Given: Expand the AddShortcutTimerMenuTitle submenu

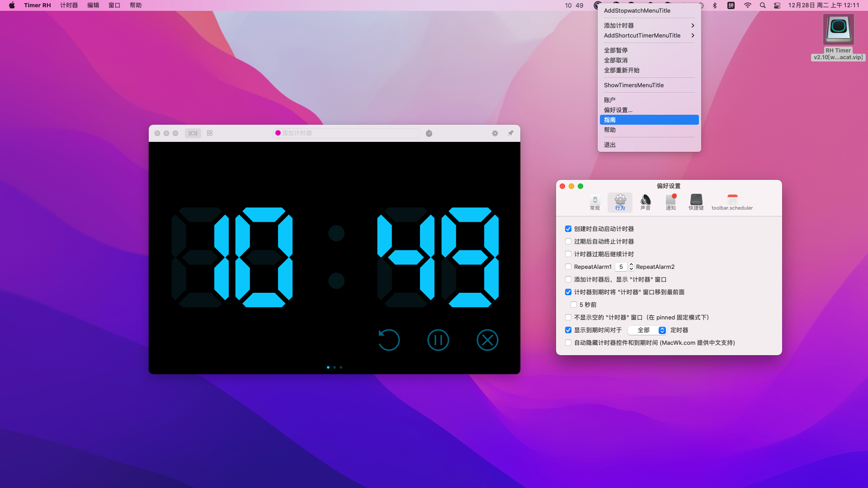Looking at the screenshot, I should tap(649, 36).
